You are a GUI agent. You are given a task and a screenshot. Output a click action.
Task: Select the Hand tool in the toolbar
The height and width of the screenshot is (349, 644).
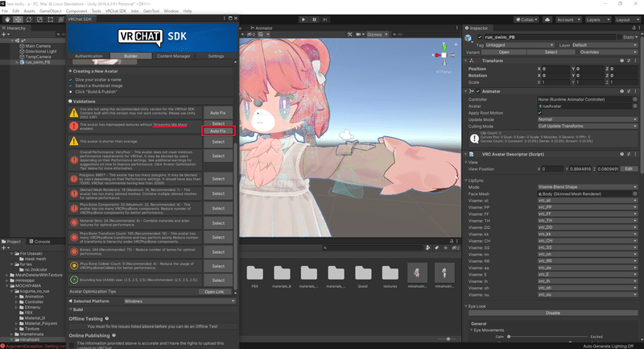coord(7,19)
